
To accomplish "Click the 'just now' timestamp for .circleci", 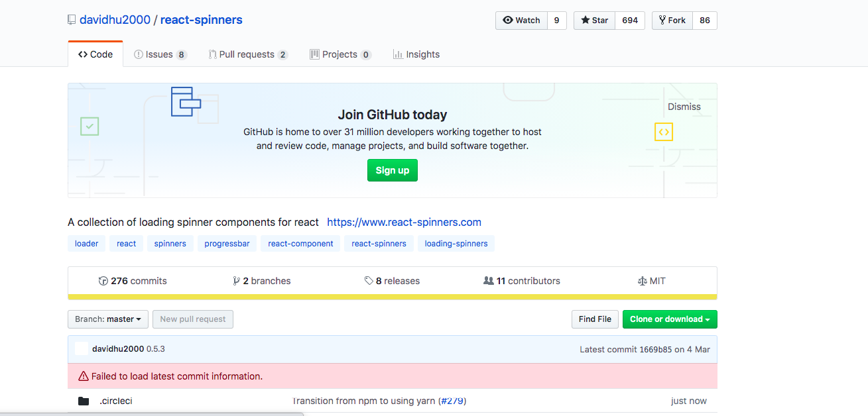I will coord(689,401).
